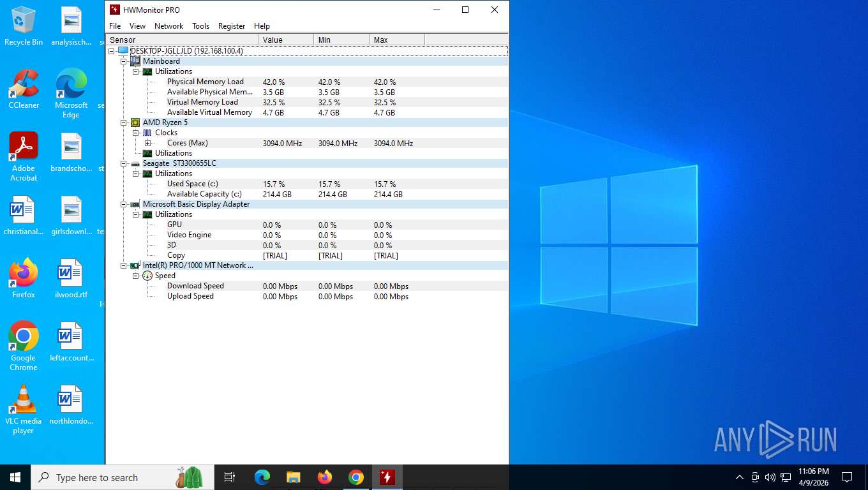Open the Network menu
This screenshot has height=490, width=868.
[168, 26]
